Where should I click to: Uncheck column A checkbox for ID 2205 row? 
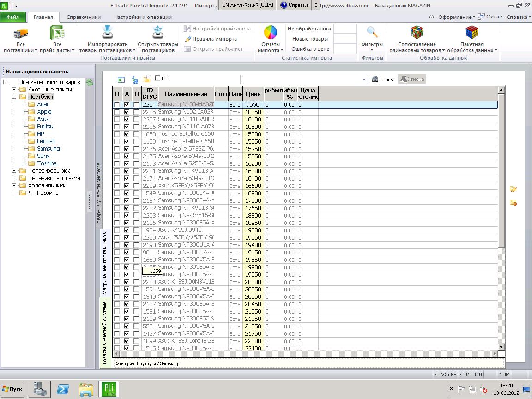(127, 112)
